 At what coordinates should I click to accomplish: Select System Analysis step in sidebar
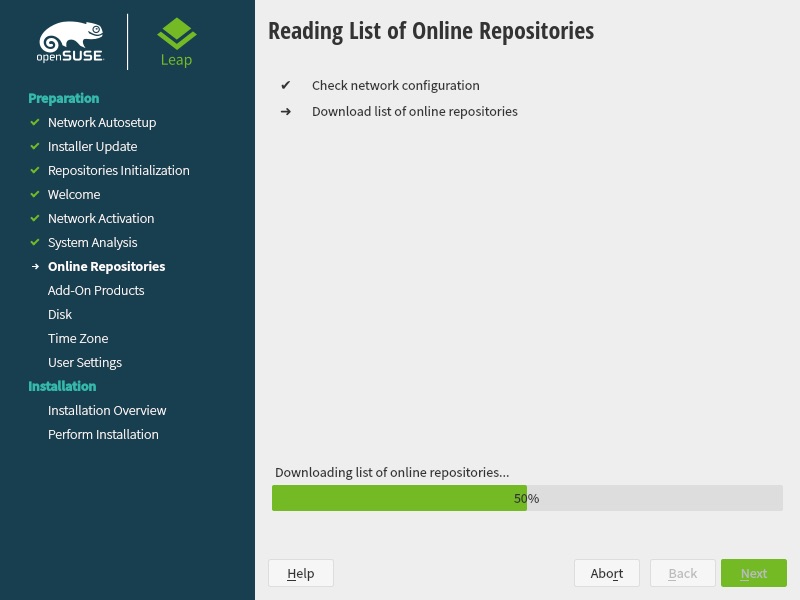pos(92,242)
